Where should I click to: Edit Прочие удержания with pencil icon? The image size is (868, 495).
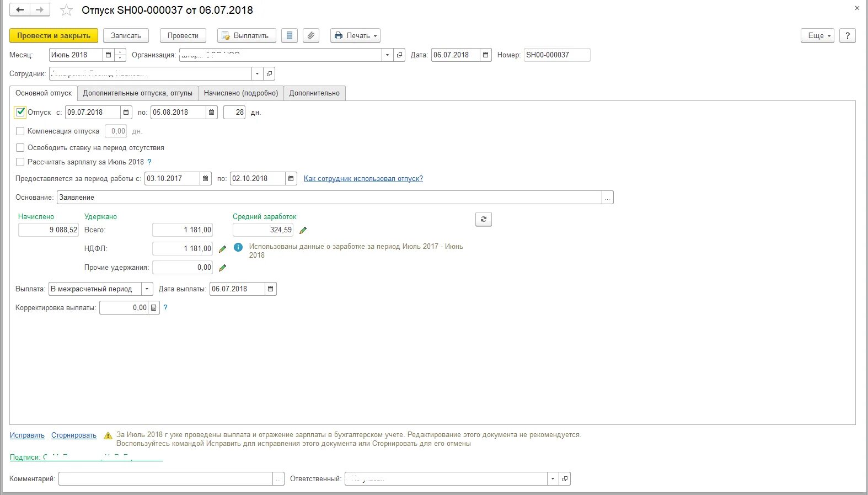coord(222,268)
